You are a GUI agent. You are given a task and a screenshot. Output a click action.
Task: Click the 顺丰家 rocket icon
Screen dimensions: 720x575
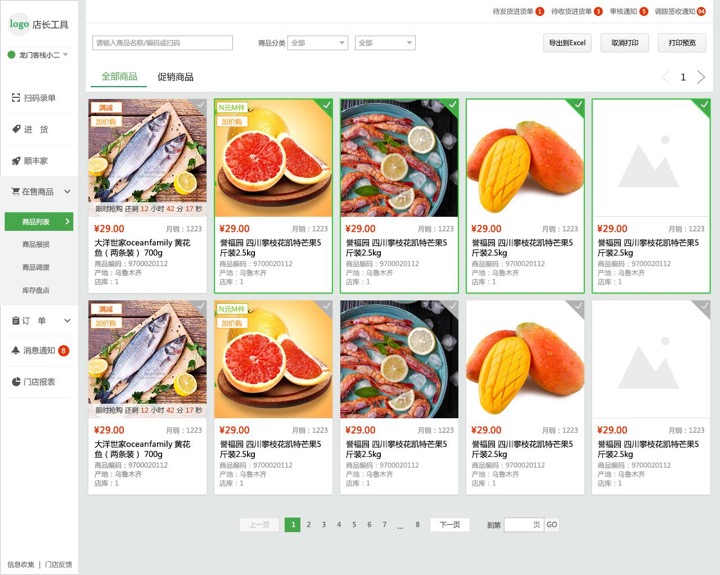point(16,161)
